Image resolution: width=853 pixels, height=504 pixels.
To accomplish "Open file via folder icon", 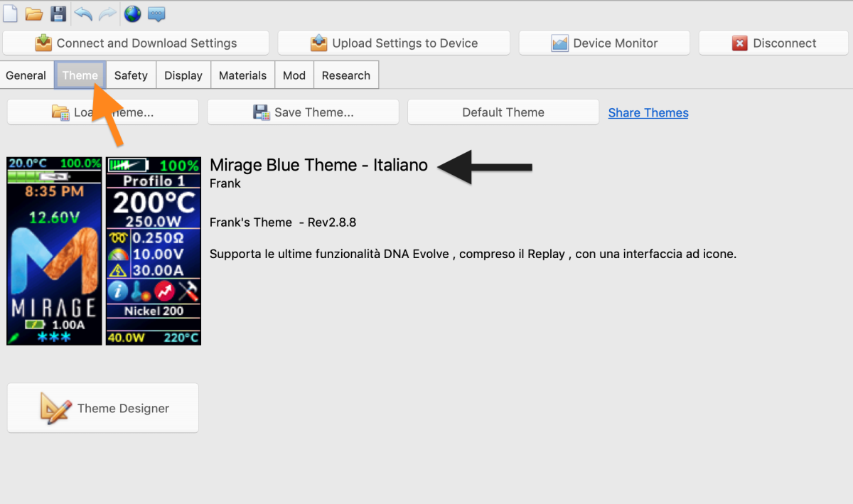I will click(34, 14).
